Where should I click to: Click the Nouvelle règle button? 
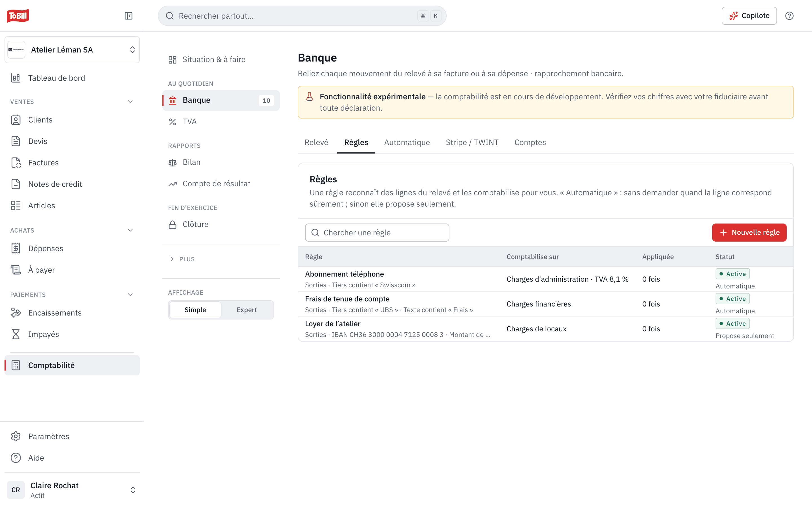coord(749,233)
